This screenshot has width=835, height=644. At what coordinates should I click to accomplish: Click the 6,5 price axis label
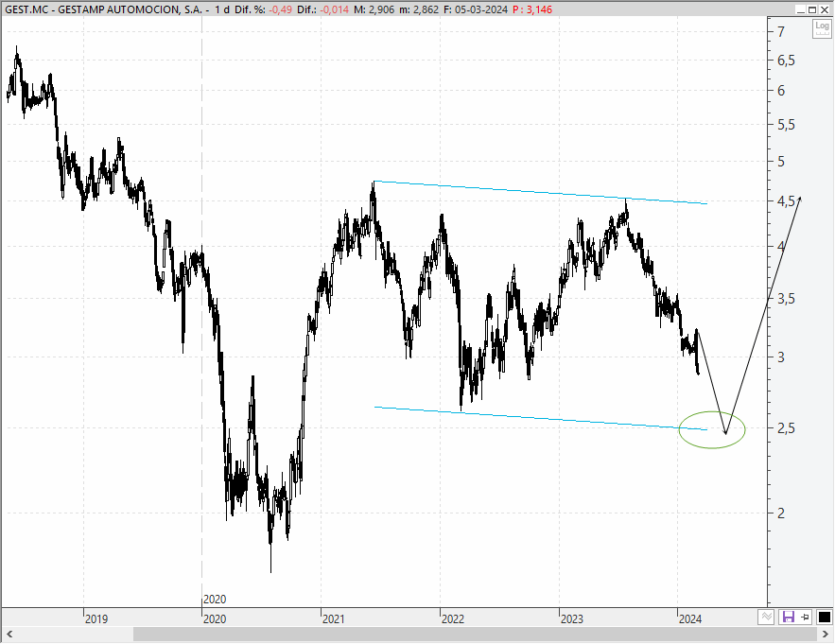point(787,61)
